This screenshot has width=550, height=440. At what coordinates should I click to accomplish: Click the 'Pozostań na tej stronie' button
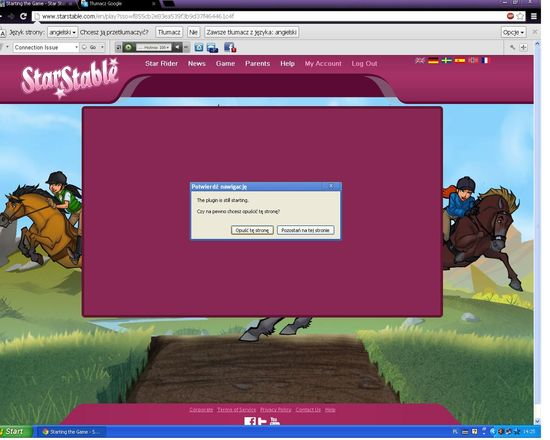pyautogui.click(x=305, y=230)
